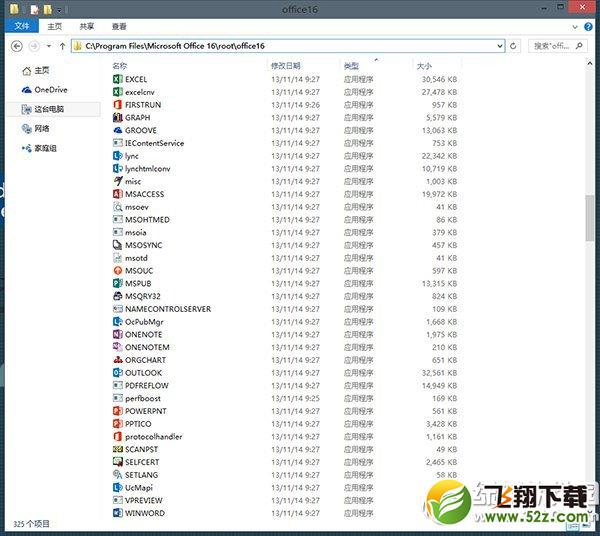
Task: Select the ONENOTEM icon
Action: pos(118,347)
